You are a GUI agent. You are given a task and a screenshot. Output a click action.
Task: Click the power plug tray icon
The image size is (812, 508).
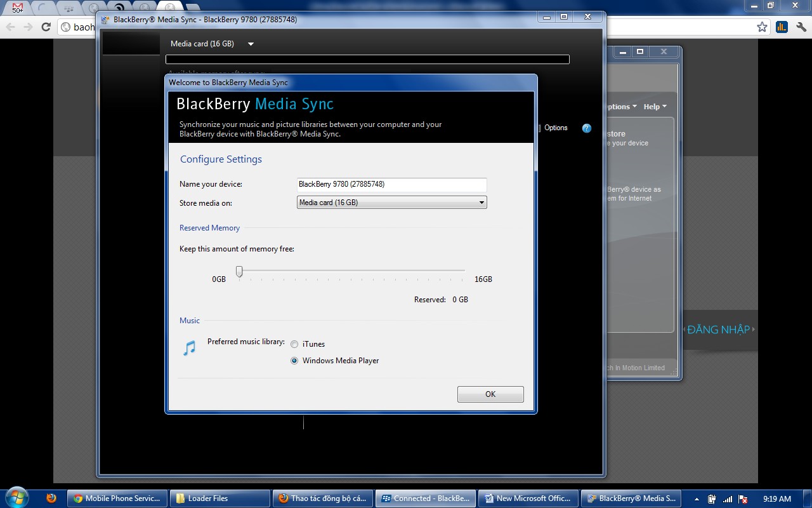click(712, 499)
